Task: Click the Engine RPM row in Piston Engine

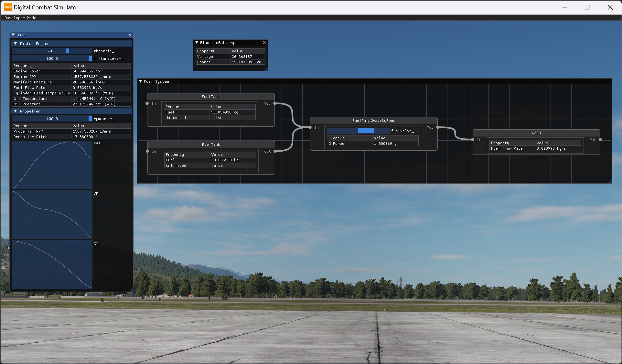Action: coord(71,77)
